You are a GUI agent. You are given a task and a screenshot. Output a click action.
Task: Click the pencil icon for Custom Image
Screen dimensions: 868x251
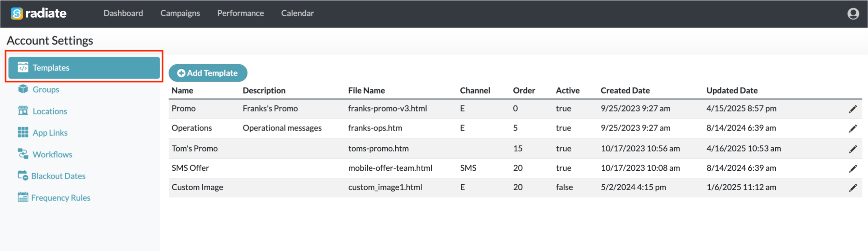click(852, 188)
